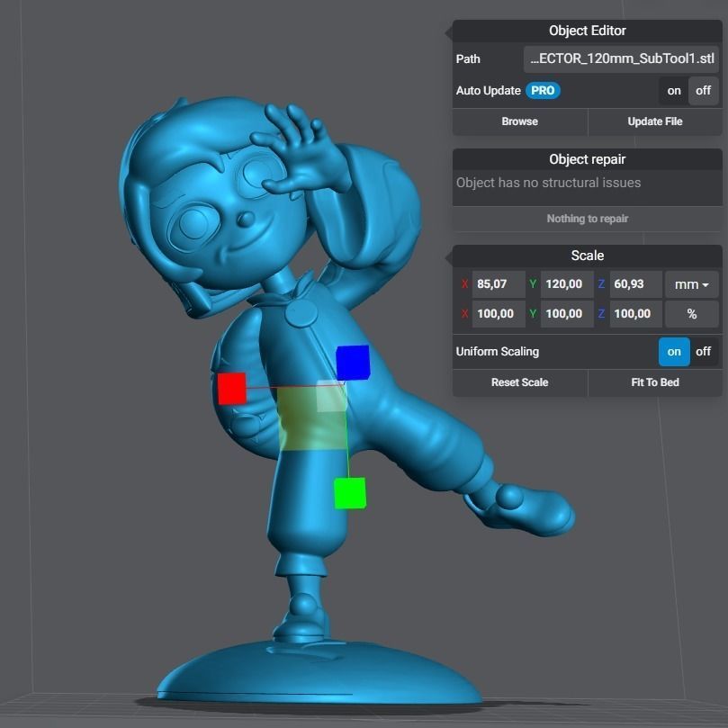Viewport: 728px width, 728px height.
Task: Click the green Y-axis gizmo handle
Action: click(350, 493)
